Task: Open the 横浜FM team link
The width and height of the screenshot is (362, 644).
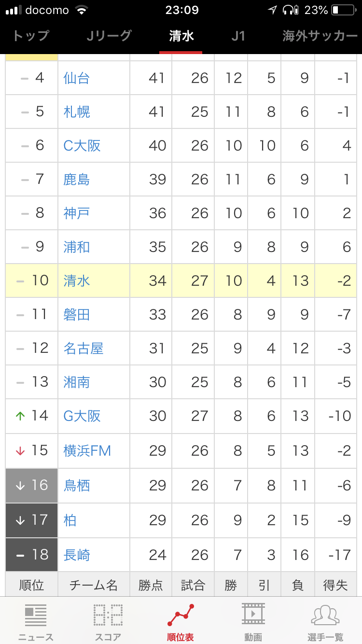Action: (x=87, y=451)
